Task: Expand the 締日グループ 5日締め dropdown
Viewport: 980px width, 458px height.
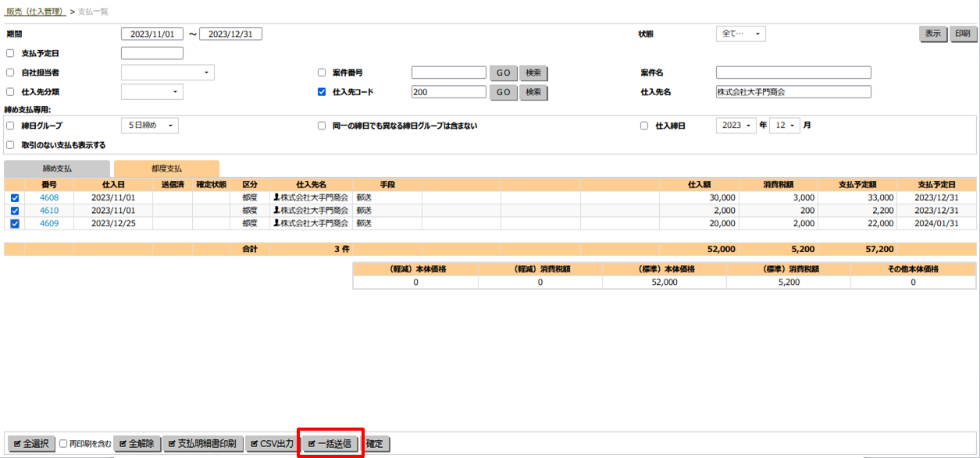Action: point(150,126)
